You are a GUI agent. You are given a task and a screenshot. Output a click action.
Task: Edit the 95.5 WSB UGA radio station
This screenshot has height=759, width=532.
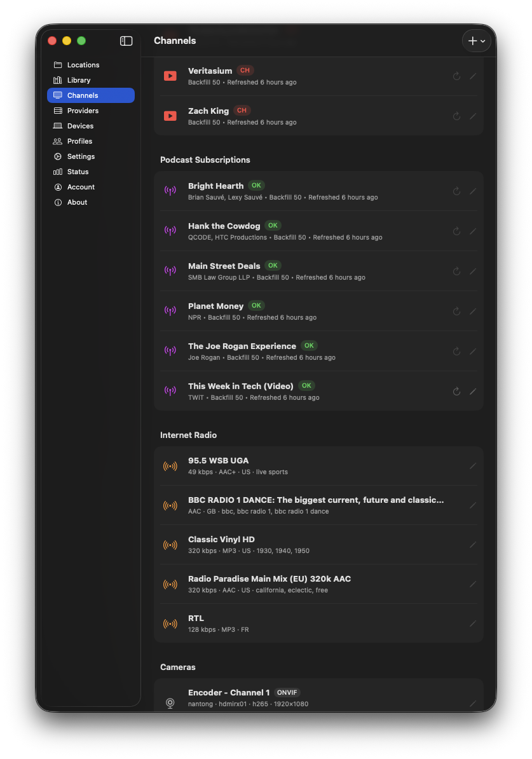click(x=473, y=466)
